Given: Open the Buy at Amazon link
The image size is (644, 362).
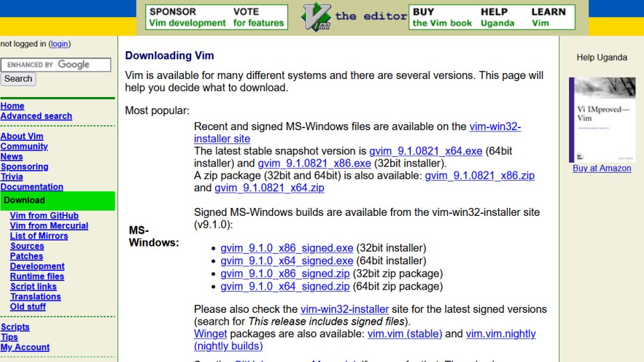Looking at the screenshot, I should (x=602, y=168).
